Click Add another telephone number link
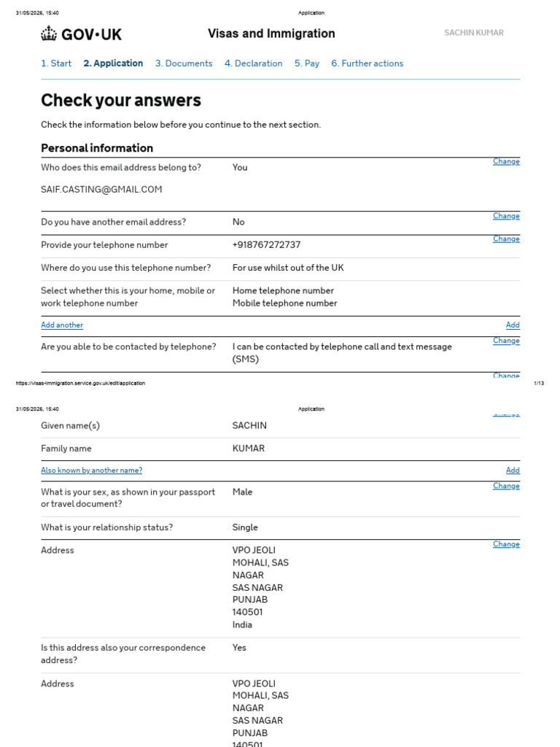The height and width of the screenshot is (747, 560). [x=62, y=325]
